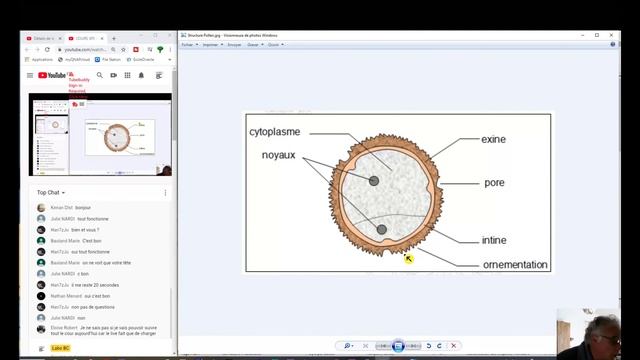640x360 pixels.
Task: Open the Imprimer menu in Photo Viewer
Action: (213, 44)
